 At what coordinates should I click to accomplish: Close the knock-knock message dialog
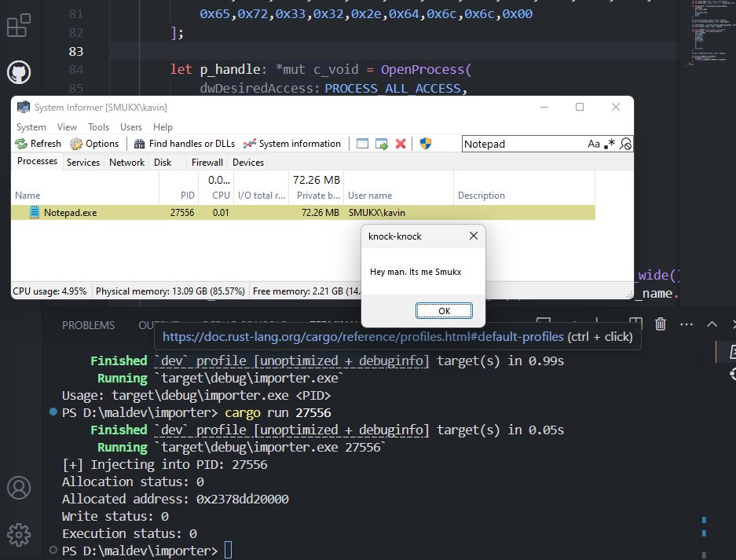pyautogui.click(x=474, y=236)
